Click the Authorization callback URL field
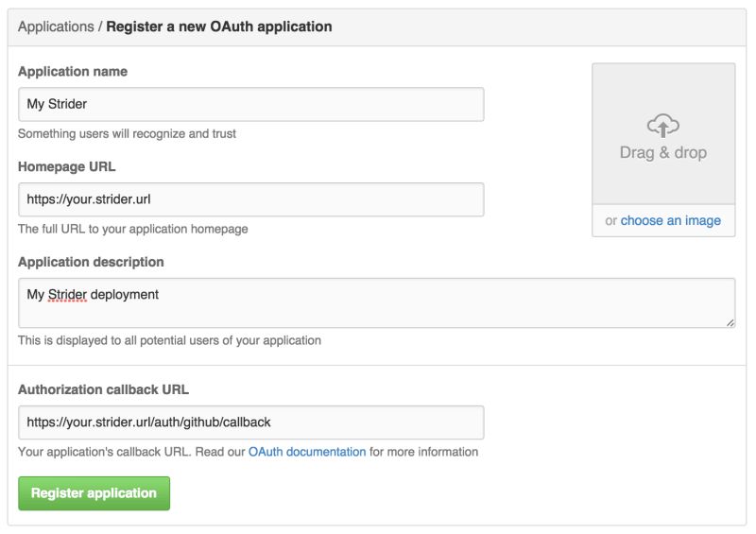The width and height of the screenshot is (756, 534). tap(250, 422)
